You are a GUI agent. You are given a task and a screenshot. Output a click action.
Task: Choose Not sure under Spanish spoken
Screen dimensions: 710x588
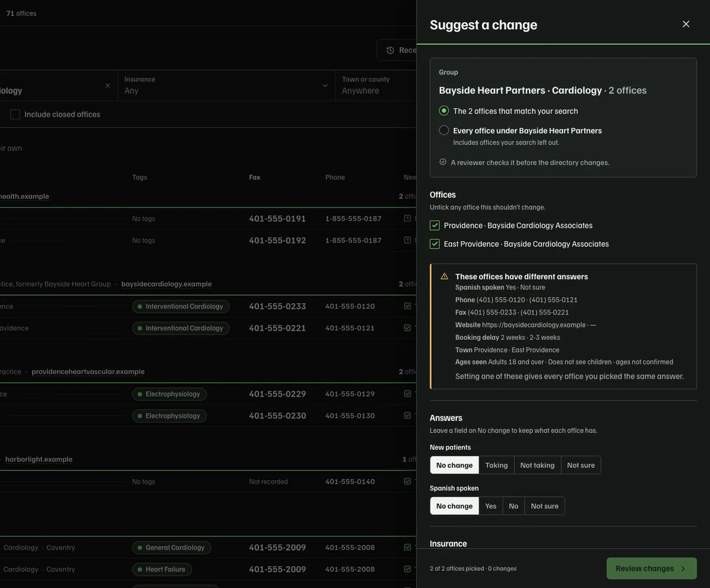545,506
